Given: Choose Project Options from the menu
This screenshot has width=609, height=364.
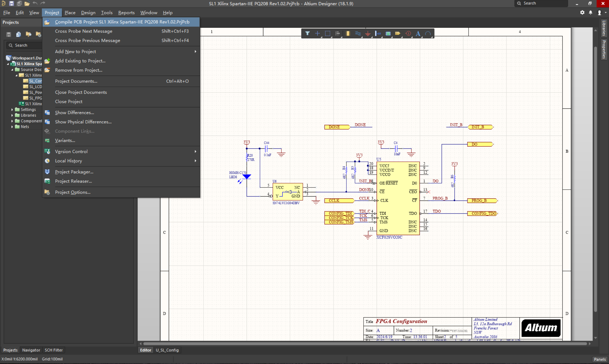Looking at the screenshot, I should coord(73,192).
